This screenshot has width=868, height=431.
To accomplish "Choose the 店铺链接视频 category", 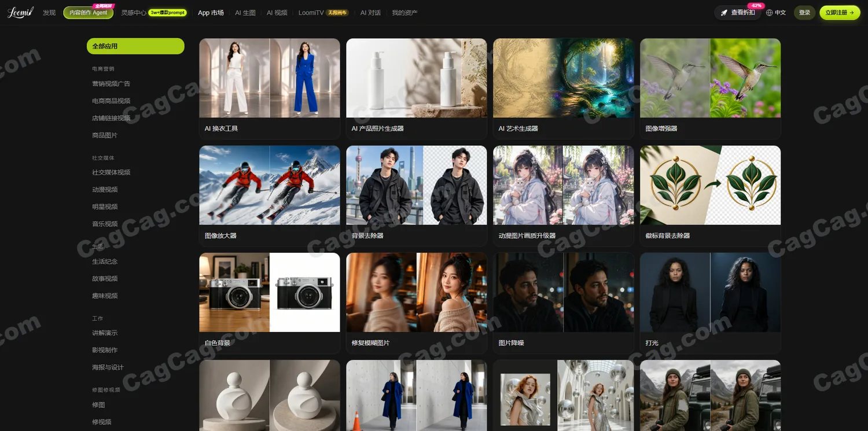I will (x=111, y=118).
